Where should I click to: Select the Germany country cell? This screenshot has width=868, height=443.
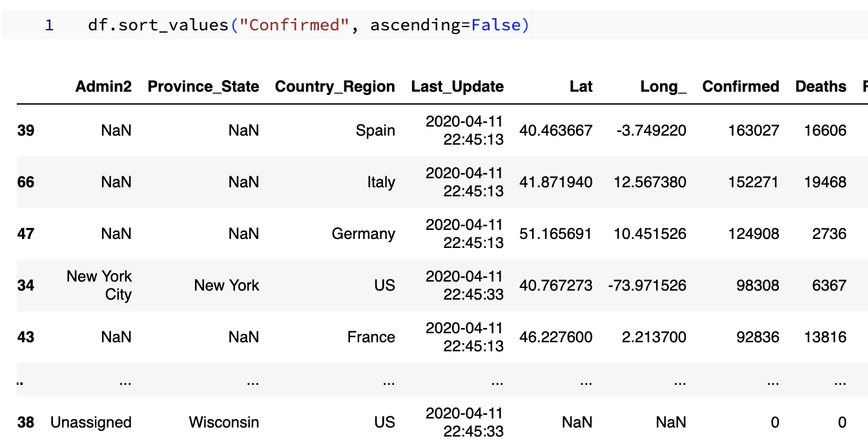pyautogui.click(x=364, y=234)
